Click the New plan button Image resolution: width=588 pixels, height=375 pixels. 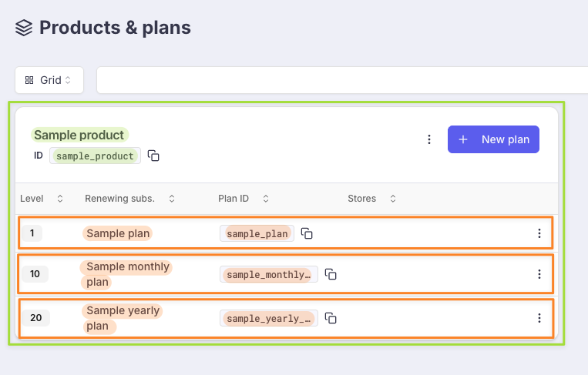493,139
